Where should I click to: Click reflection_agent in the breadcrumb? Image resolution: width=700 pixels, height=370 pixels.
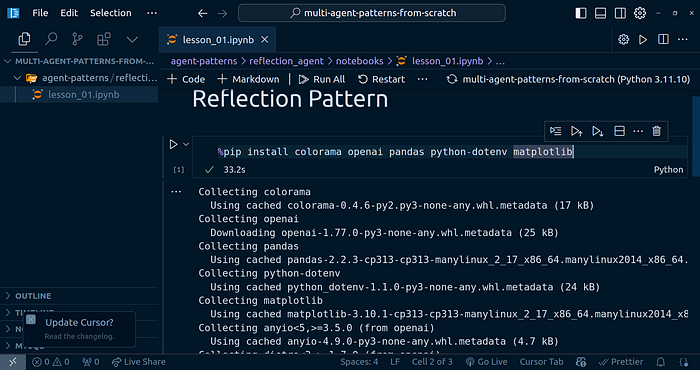(x=286, y=61)
